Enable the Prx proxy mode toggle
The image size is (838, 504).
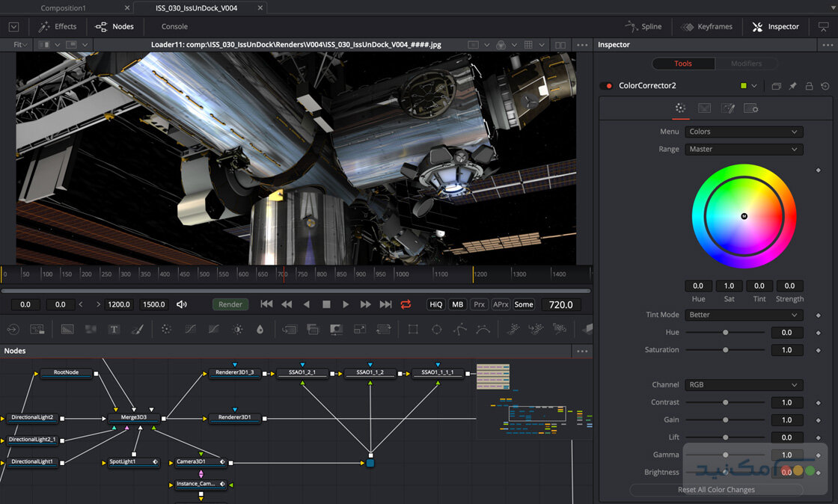(x=479, y=304)
